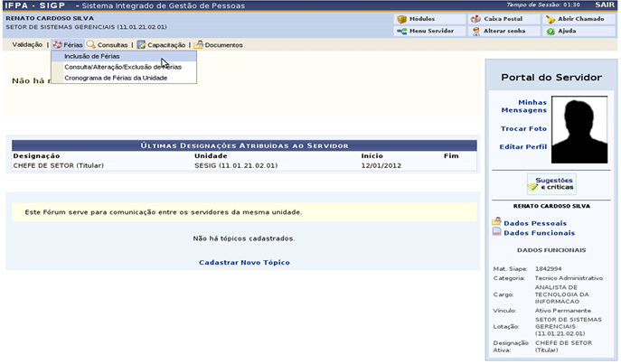621x364 pixels.
Task: Open Dados Funcionais link
Action: point(539,233)
